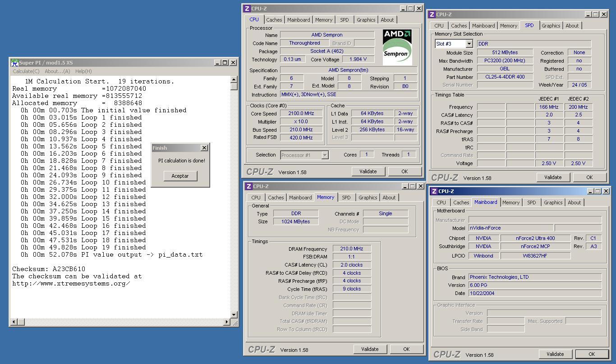Click the CAS# Latency 2.0 clocks field
This screenshot has width=616, height=364.
pyautogui.click(x=352, y=265)
